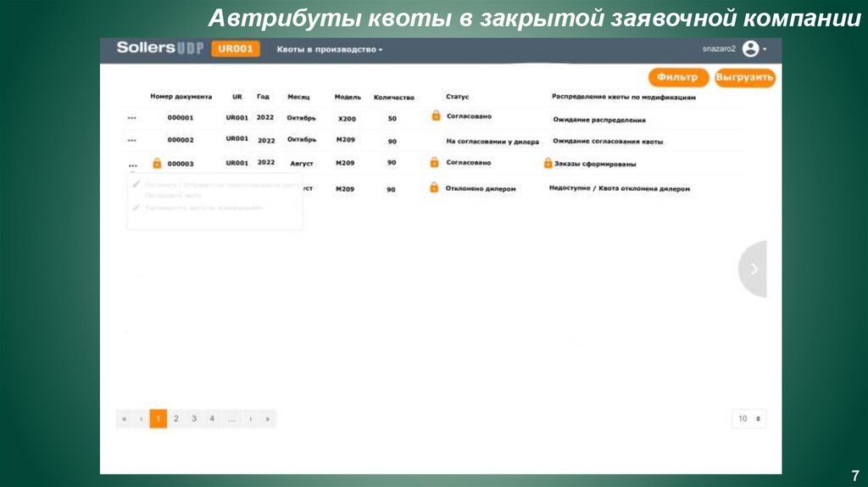Expand the Квоты в производство dropdown menu
This screenshot has width=868, height=487.
coord(330,50)
